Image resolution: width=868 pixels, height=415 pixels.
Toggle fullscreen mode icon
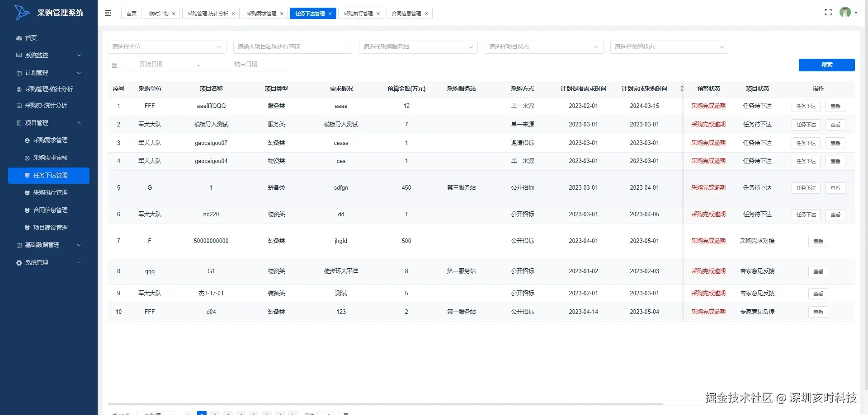click(828, 13)
